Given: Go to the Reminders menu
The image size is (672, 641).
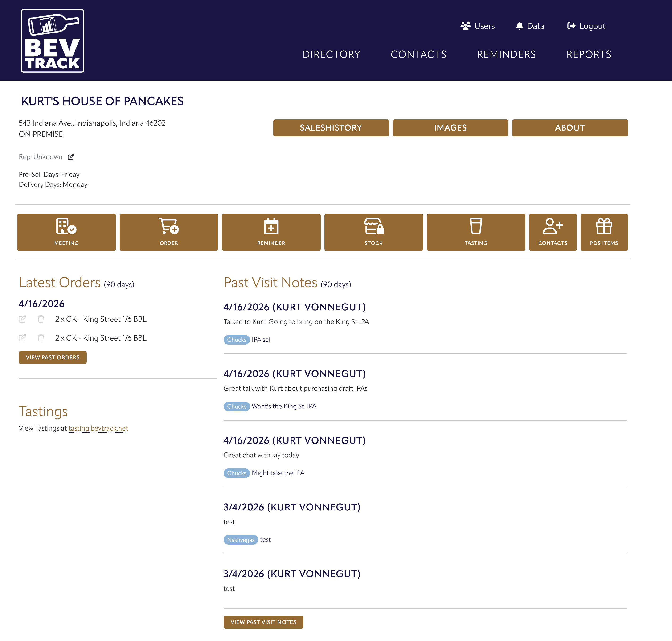Looking at the screenshot, I should (506, 54).
